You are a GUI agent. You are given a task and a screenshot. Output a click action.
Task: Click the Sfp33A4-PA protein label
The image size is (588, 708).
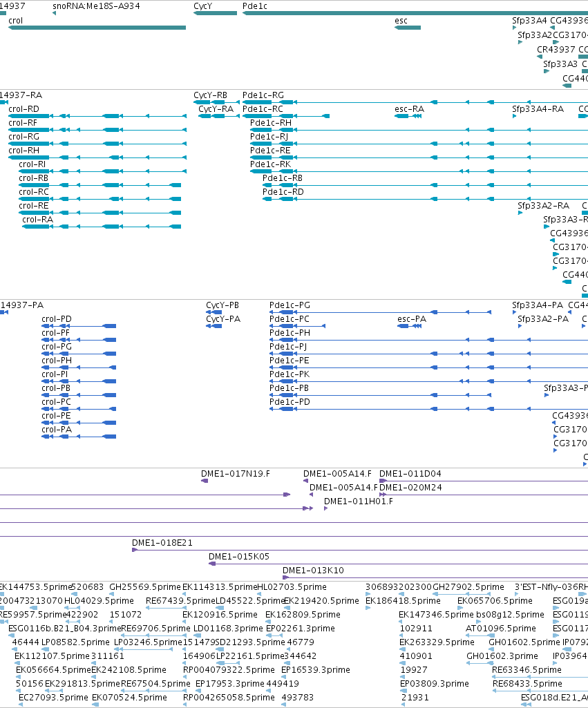point(538,305)
